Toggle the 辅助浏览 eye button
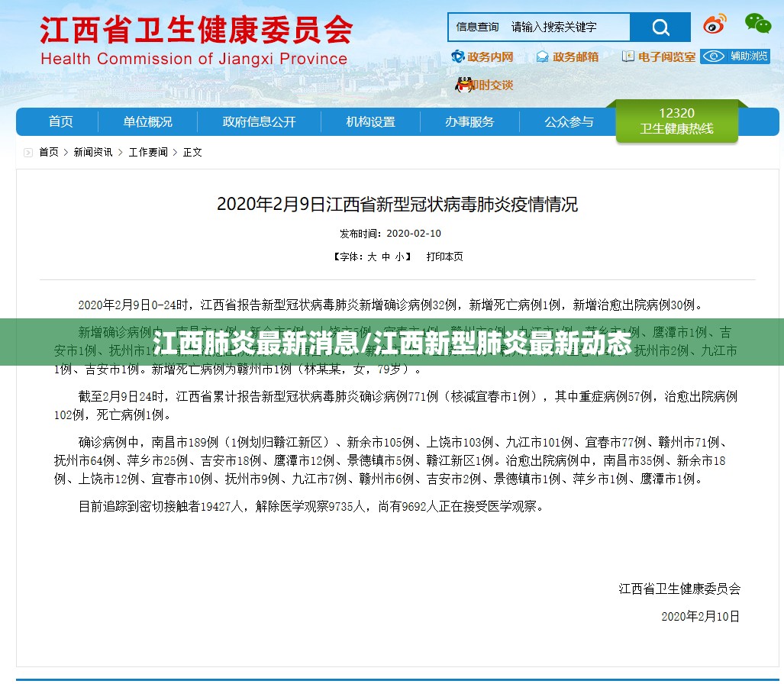Viewport: 784px width, 684px height. click(735, 56)
